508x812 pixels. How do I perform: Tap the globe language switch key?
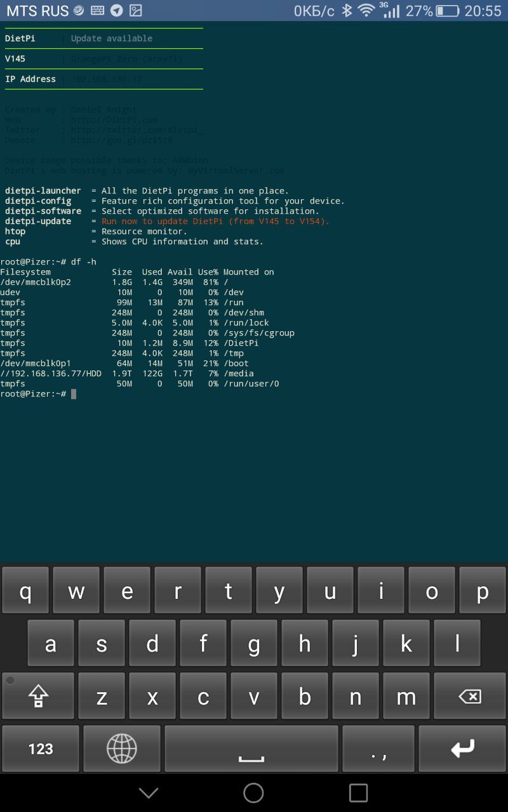(x=122, y=749)
